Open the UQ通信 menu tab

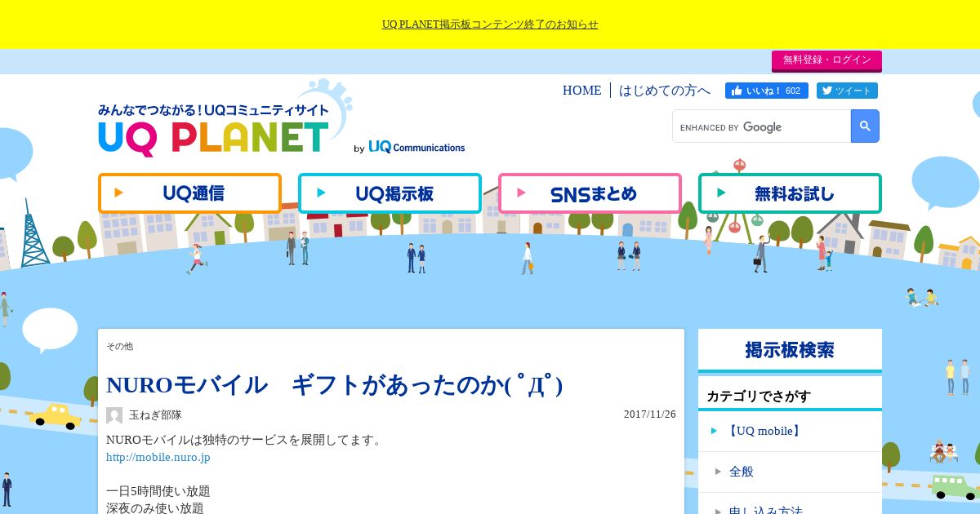(189, 193)
